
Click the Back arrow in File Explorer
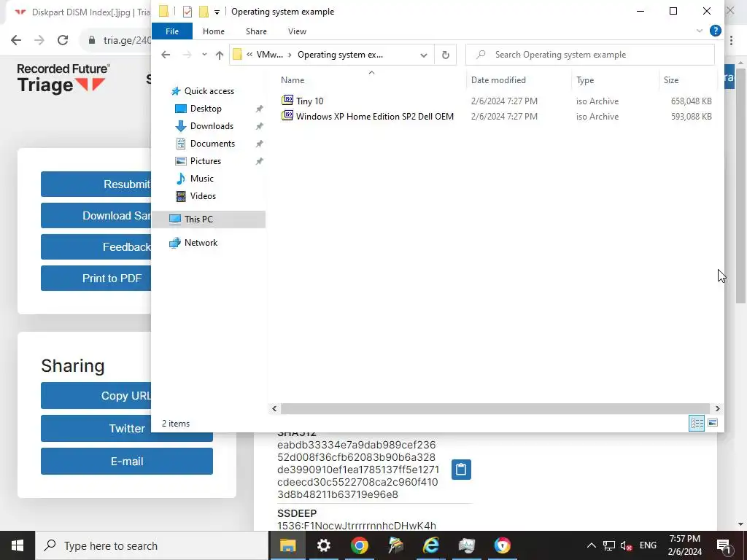[x=166, y=55]
